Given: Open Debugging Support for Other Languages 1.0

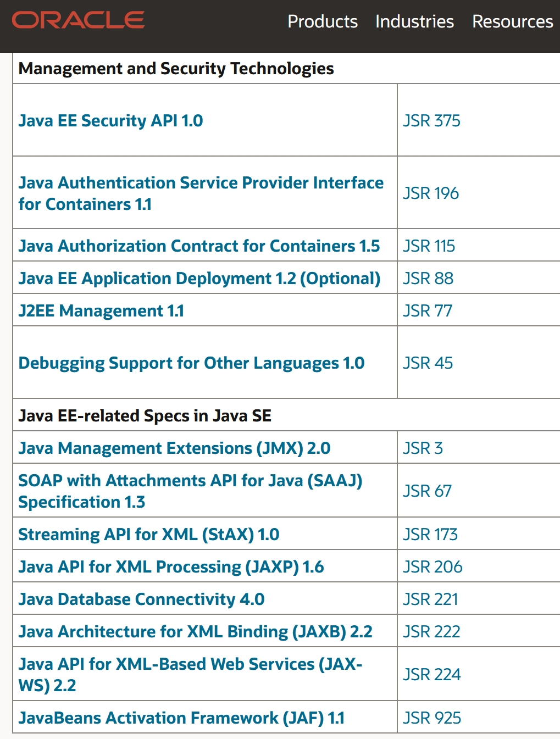Looking at the screenshot, I should (191, 363).
